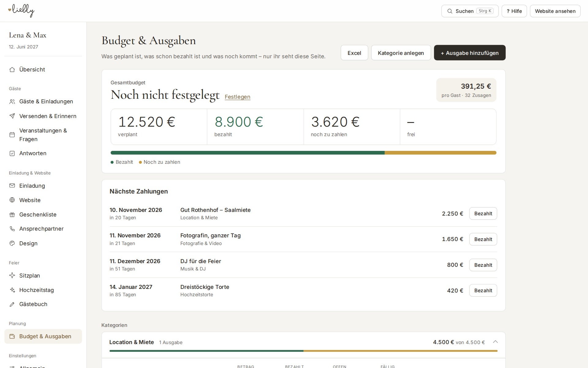The image size is (588, 368).
Task: Click the Location & Miete progress bar
Action: [x=303, y=351]
